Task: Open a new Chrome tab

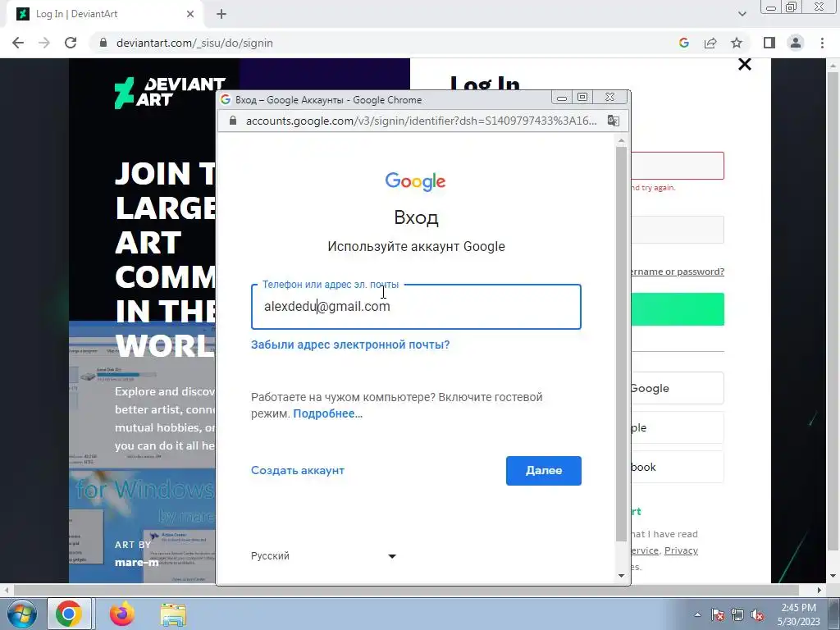Action: coord(221,14)
